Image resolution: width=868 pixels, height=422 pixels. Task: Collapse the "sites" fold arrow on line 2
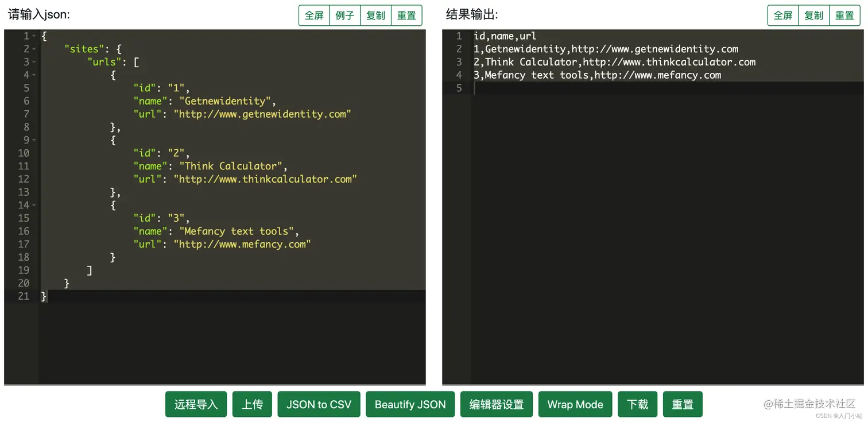[x=34, y=49]
